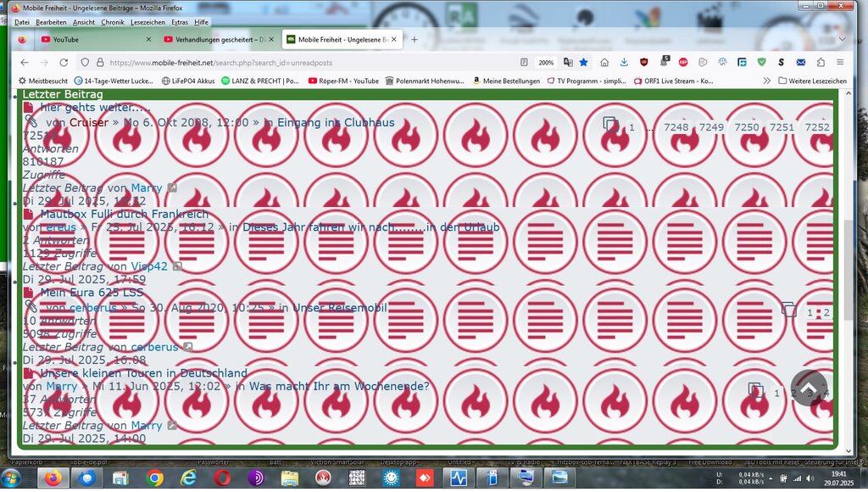Image resolution: width=868 pixels, height=492 pixels.
Task: Open the extensions puzzle piece menu
Action: pyautogui.click(x=821, y=63)
